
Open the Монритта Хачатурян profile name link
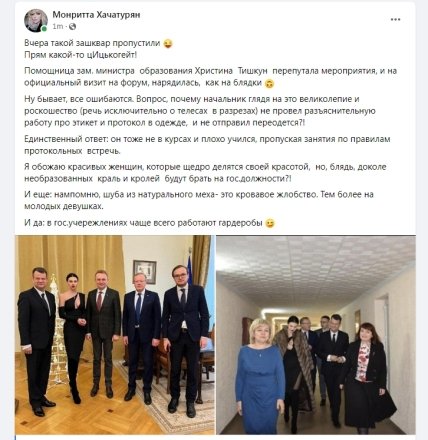coord(96,15)
